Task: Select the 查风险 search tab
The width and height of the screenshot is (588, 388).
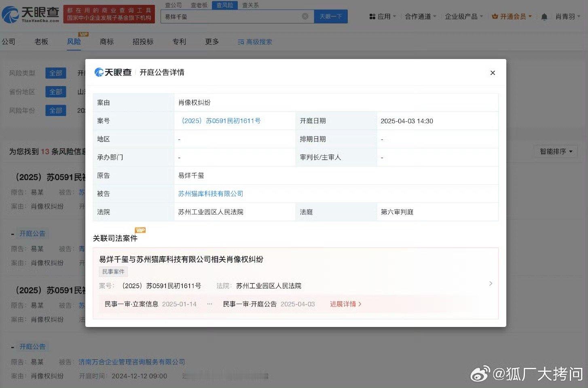Action: (x=225, y=5)
